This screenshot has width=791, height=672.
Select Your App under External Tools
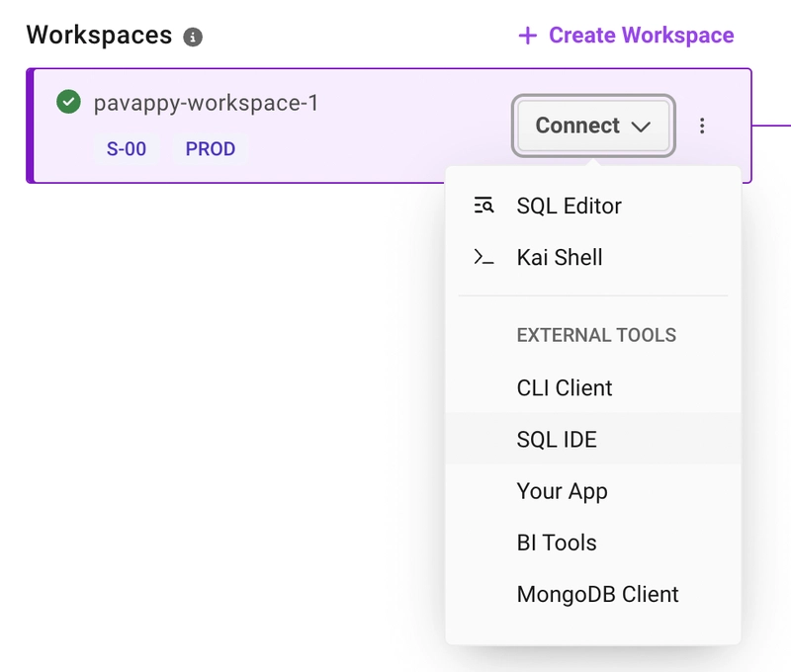593,491
